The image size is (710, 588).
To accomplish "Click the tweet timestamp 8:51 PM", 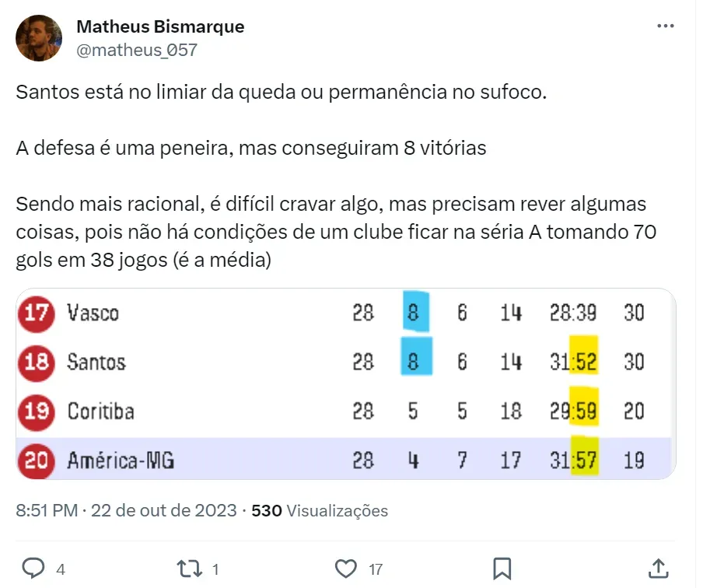I will tap(47, 511).
